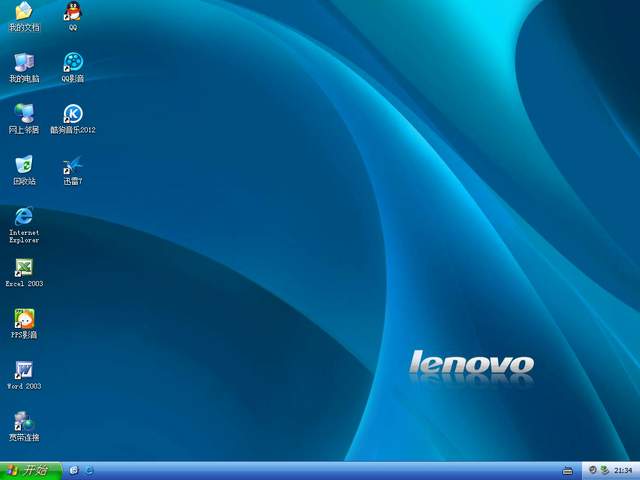
Task: Click the first quick launch icon
Action: coord(74,471)
